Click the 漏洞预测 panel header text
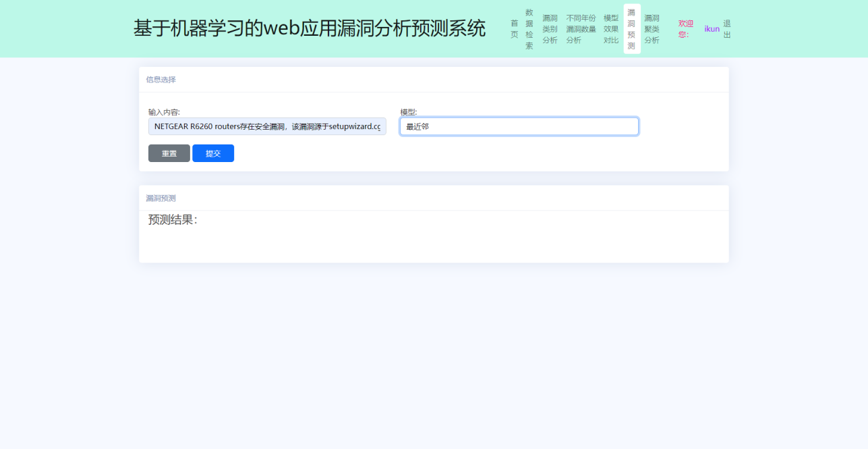868x449 pixels. [161, 199]
